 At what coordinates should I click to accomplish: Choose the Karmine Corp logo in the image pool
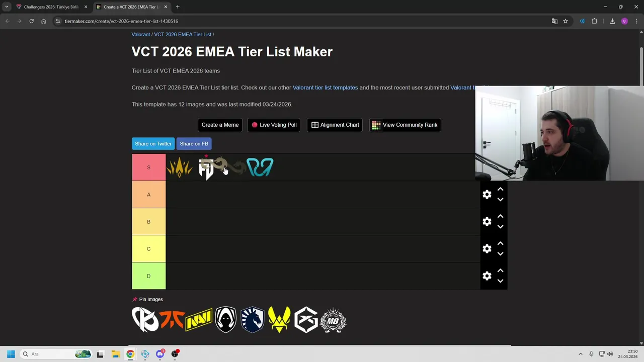[x=145, y=320]
